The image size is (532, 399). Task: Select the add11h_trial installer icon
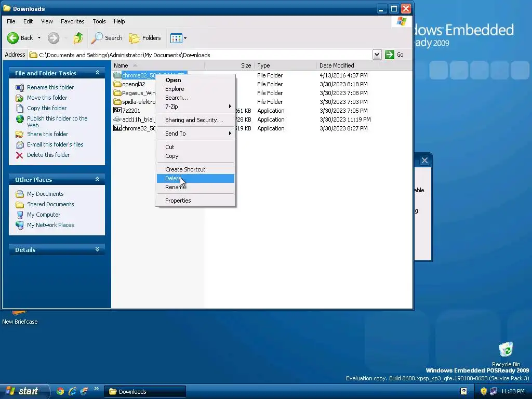[x=117, y=119]
